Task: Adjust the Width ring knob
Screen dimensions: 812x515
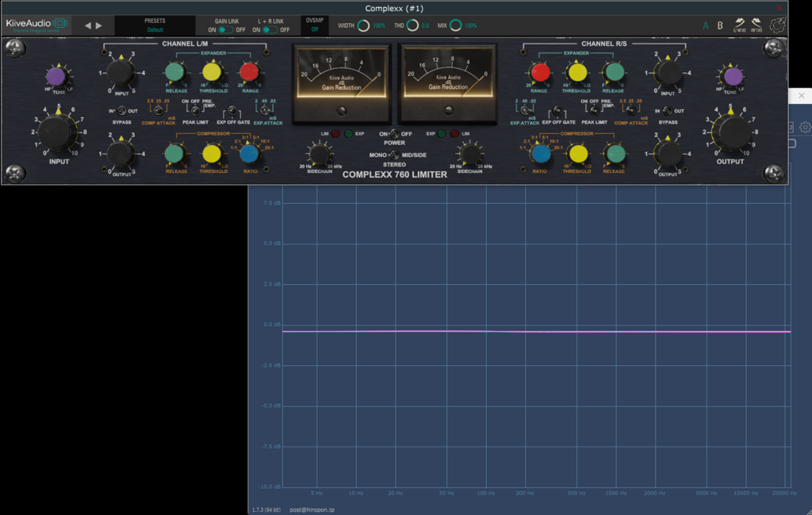Action: pos(363,25)
